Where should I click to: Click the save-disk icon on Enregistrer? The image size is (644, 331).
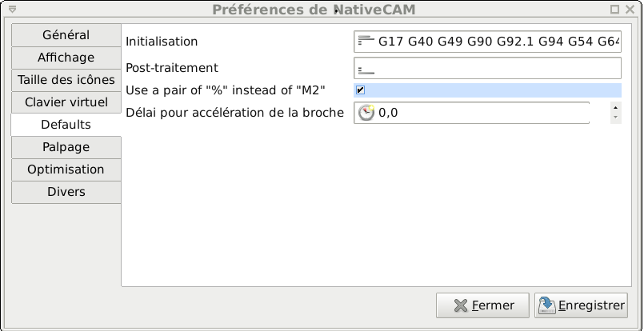click(547, 305)
